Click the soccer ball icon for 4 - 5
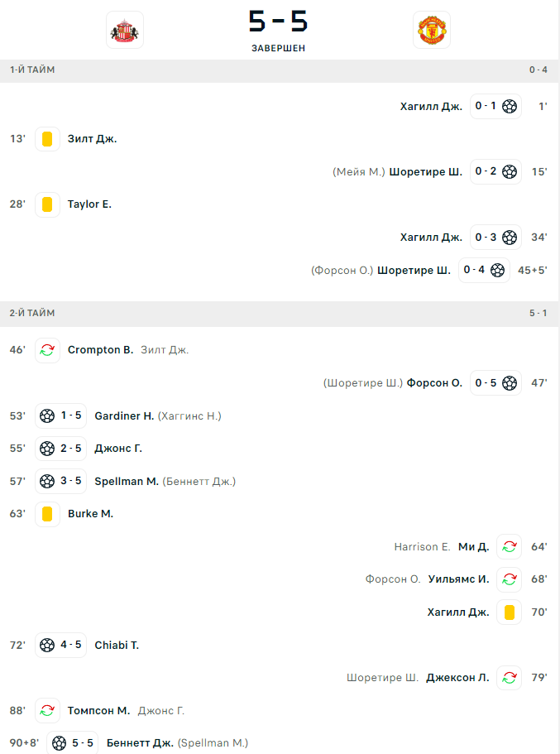Image resolution: width=560 pixels, height=754 pixels. click(47, 646)
